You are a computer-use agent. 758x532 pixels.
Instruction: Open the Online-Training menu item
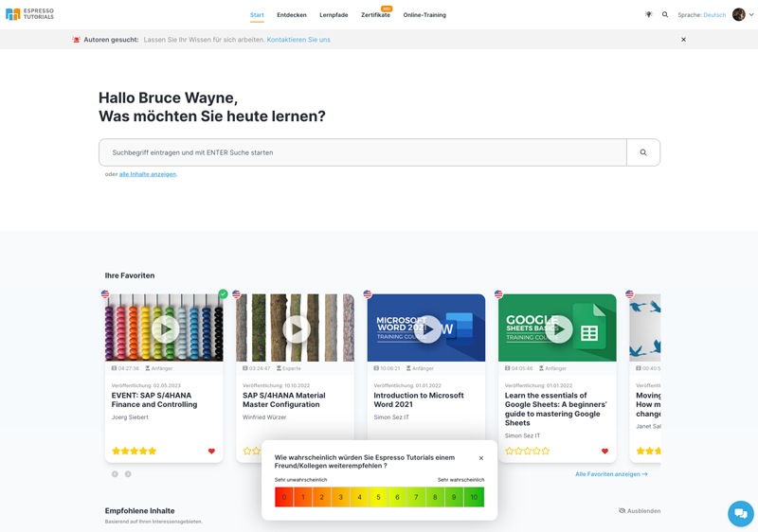(x=424, y=15)
